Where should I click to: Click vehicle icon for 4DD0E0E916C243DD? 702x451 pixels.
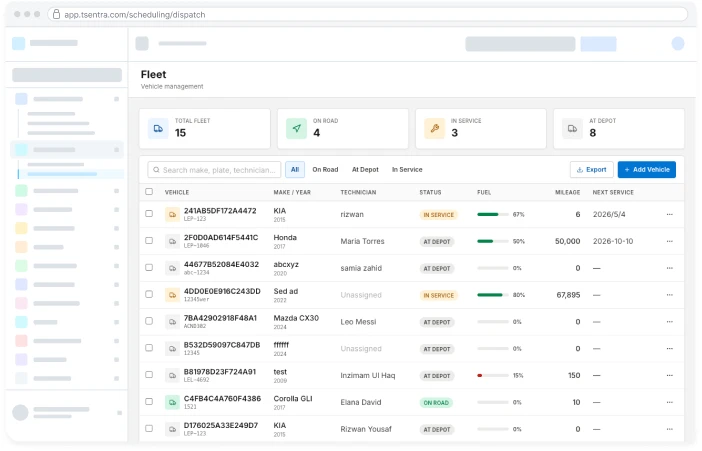pyautogui.click(x=172, y=295)
